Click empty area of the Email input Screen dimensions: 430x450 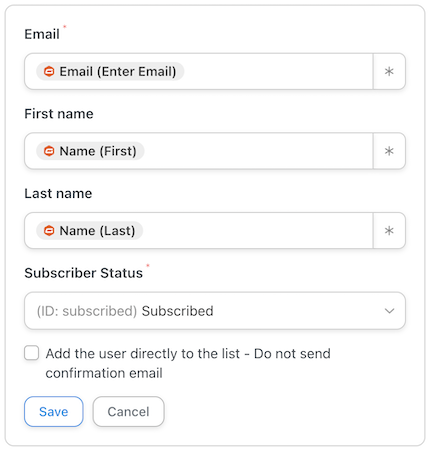(277, 71)
